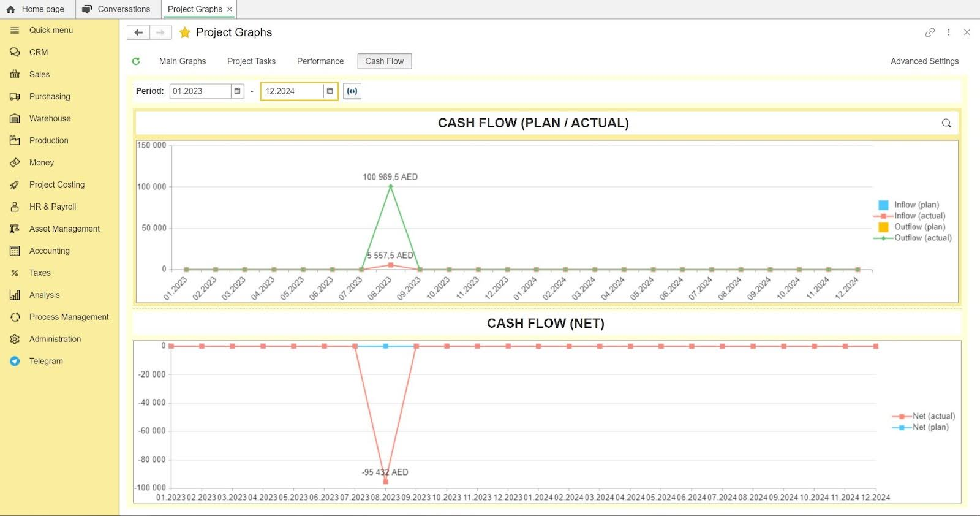The width and height of the screenshot is (980, 516).
Task: Toggle the Inflow (plan) legend series
Action: pos(916,205)
